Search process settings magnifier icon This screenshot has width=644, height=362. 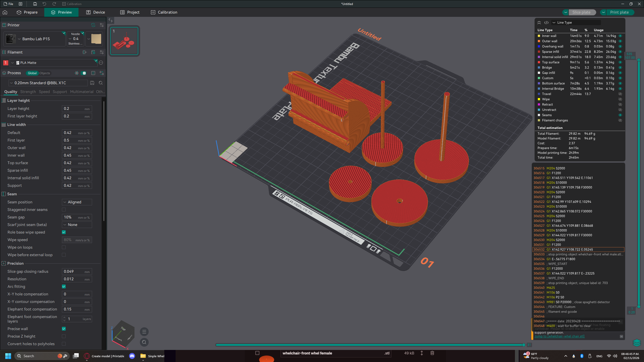[101, 83]
